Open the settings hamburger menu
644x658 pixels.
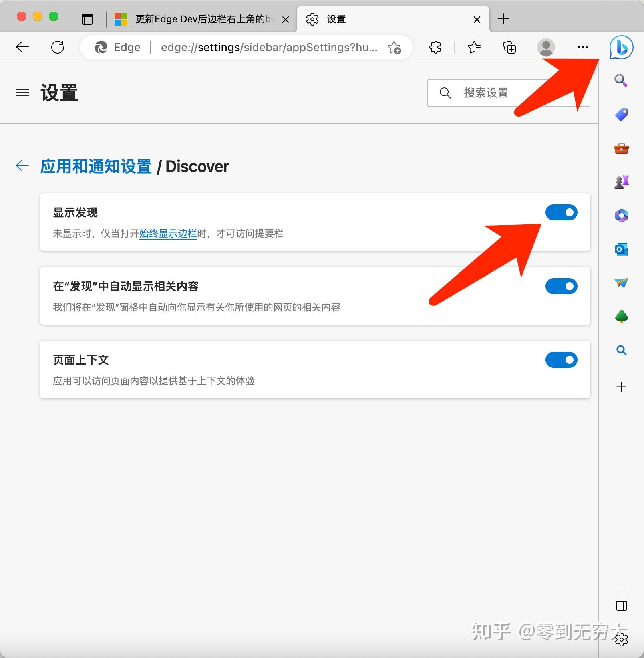pyautogui.click(x=22, y=93)
